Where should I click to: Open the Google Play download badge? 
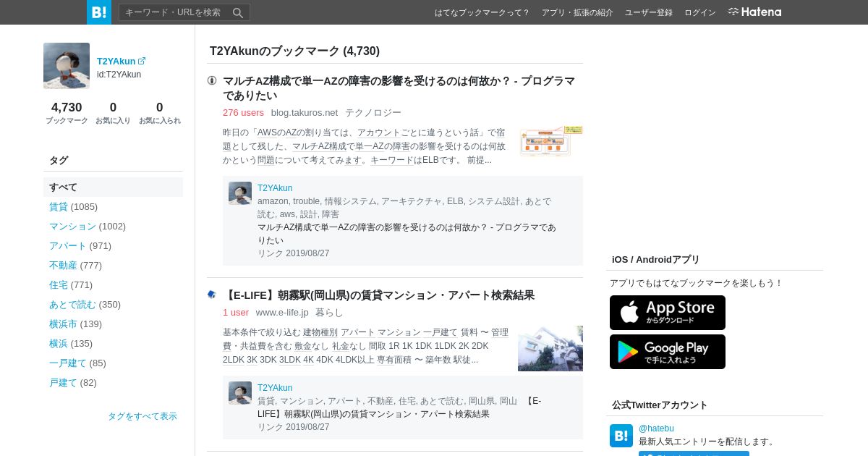668,352
